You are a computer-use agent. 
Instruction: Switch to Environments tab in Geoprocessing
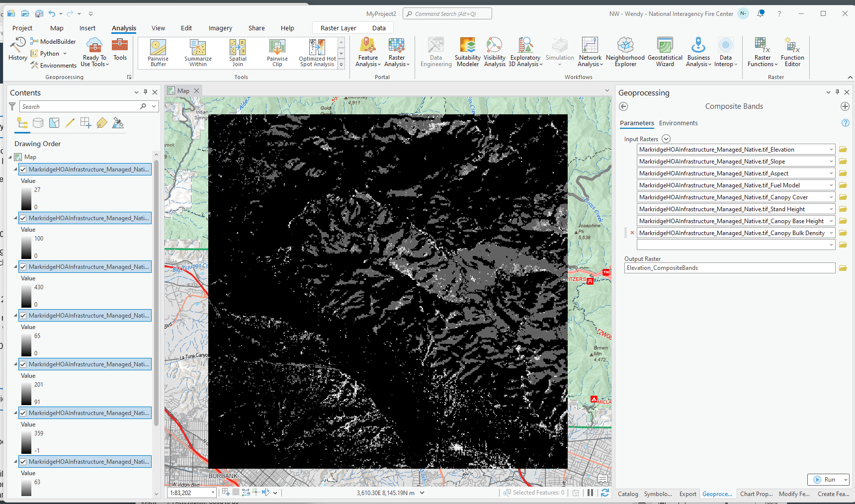tap(678, 123)
